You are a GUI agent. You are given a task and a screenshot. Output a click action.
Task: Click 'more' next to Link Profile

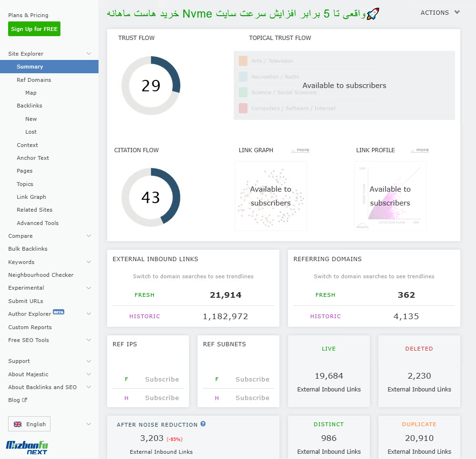point(419,150)
